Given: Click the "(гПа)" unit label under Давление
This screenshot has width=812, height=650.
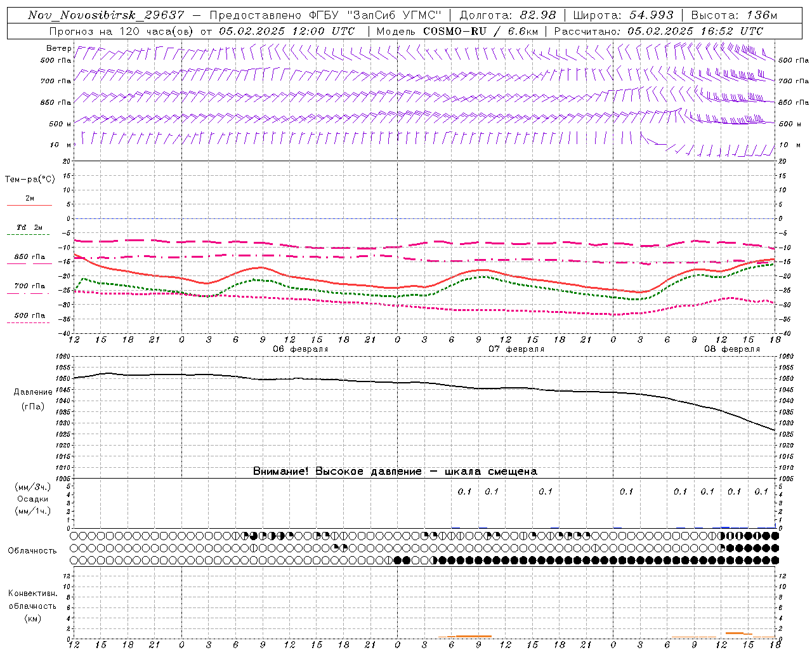Looking at the screenshot, I should pos(33,406).
